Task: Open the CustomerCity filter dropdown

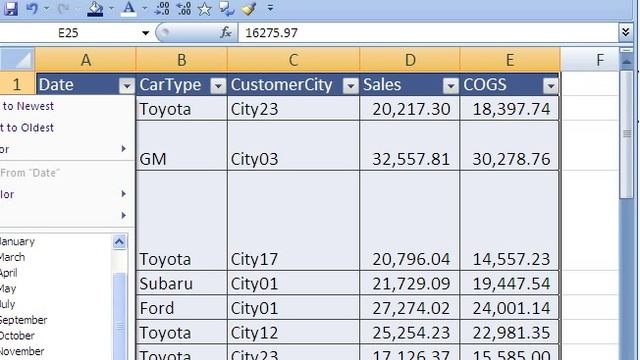Action: (350, 86)
